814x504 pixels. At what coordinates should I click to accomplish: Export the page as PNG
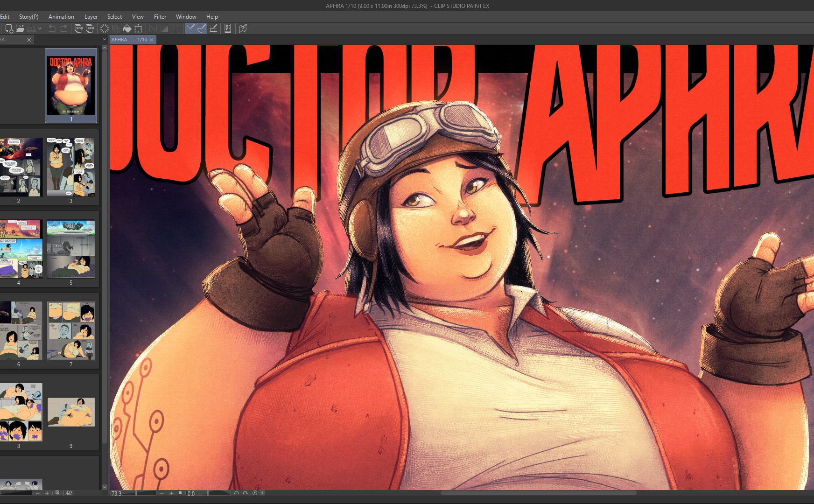(78, 28)
